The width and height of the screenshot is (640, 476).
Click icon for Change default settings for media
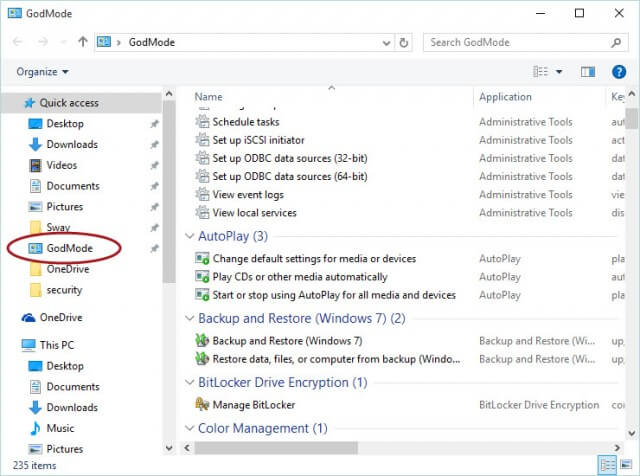click(x=202, y=258)
